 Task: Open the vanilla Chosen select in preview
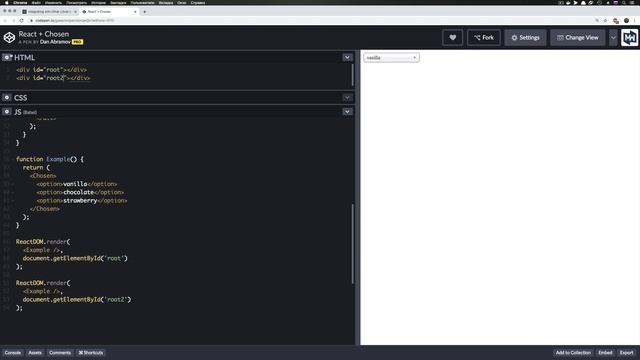click(391, 58)
